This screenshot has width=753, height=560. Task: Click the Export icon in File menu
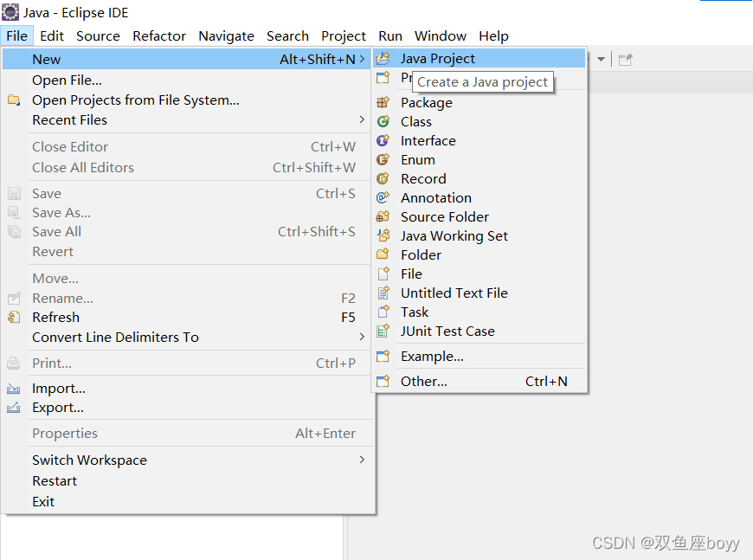pos(14,408)
